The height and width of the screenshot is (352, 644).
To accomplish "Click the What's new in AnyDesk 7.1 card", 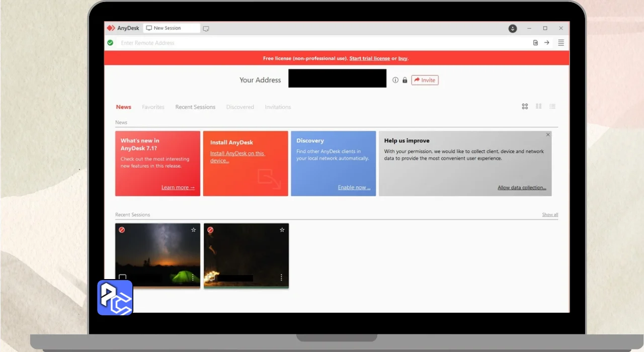I will 157,163.
